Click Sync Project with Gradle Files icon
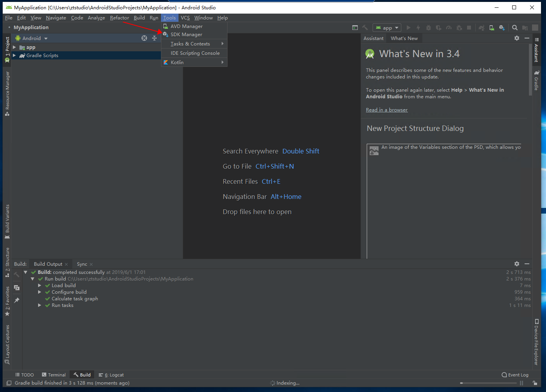The height and width of the screenshot is (392, 546). [x=481, y=28]
